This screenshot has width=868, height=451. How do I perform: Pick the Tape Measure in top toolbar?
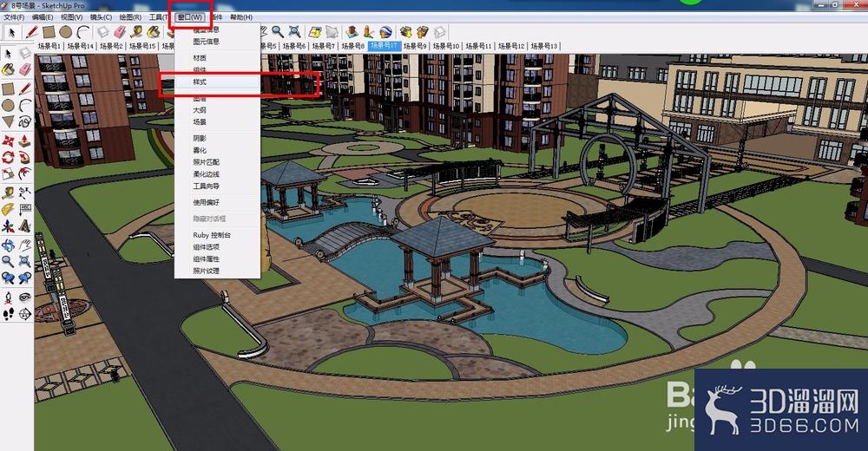point(136,32)
